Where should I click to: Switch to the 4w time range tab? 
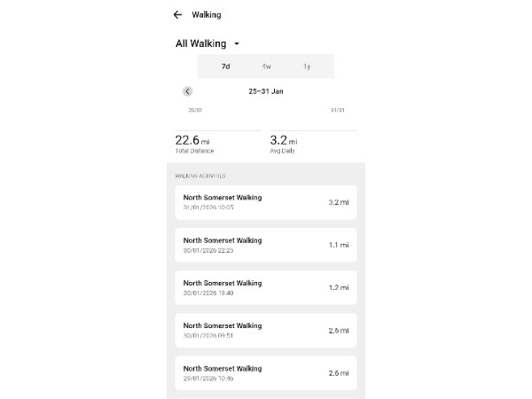266,66
